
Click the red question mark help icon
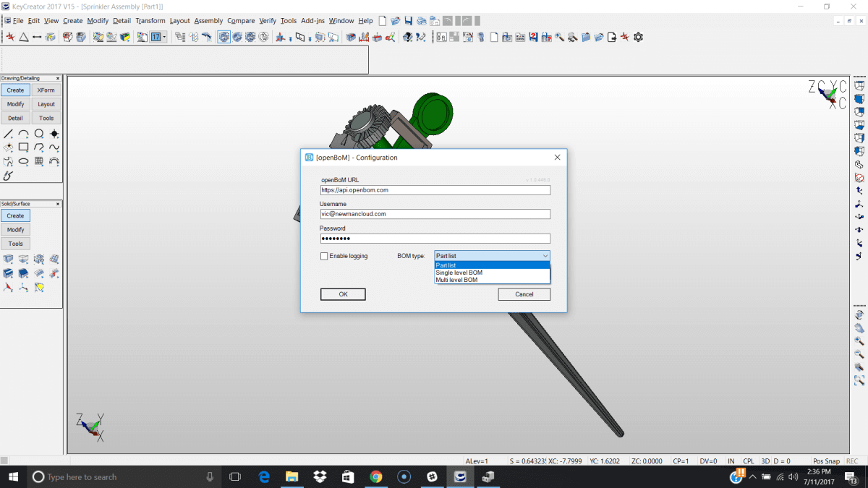click(533, 37)
